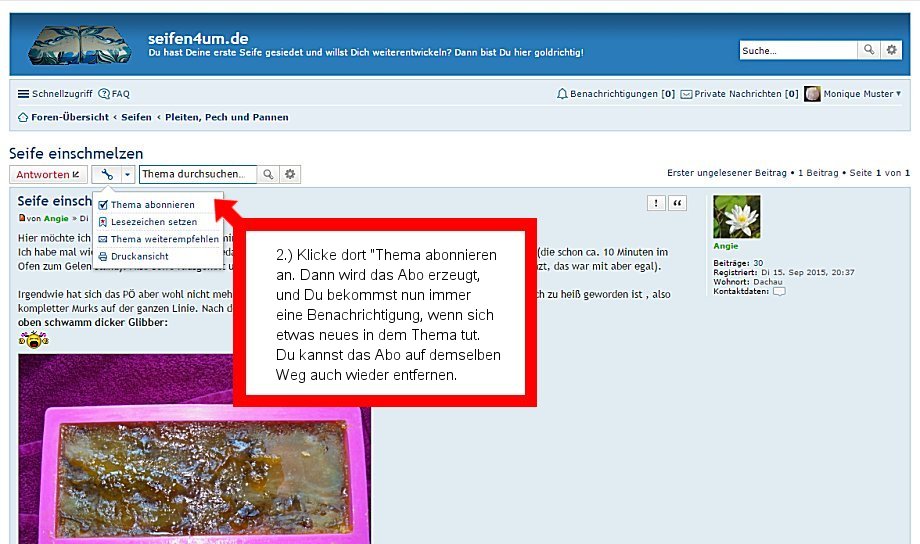
Task: Click Monique Muster's small avatar
Action: pyautogui.click(x=812, y=94)
